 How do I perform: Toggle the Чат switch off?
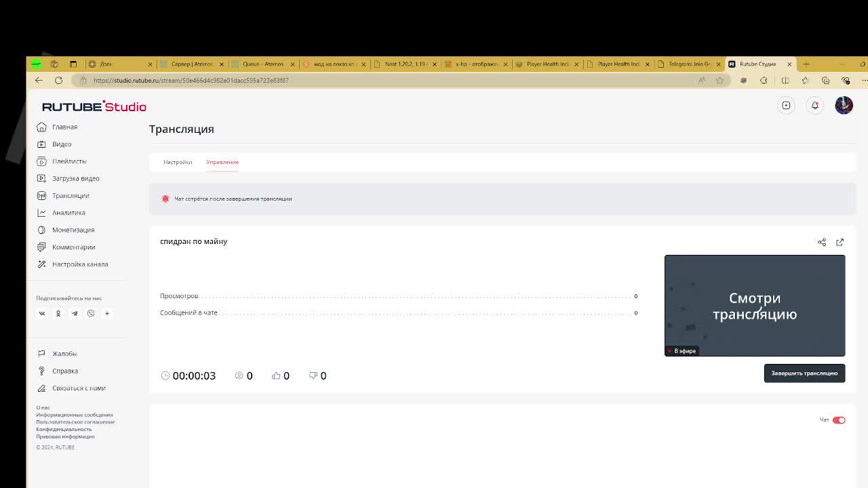point(839,420)
